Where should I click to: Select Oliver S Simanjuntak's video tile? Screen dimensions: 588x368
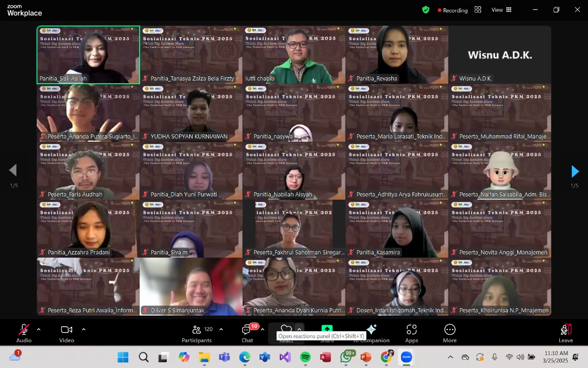[191, 286]
